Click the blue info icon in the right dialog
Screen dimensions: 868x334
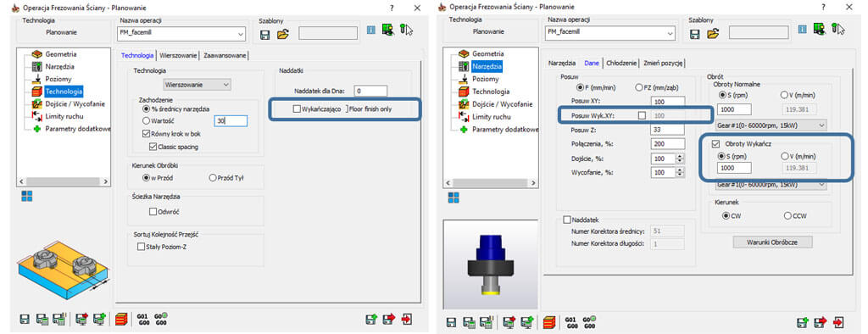click(x=802, y=30)
